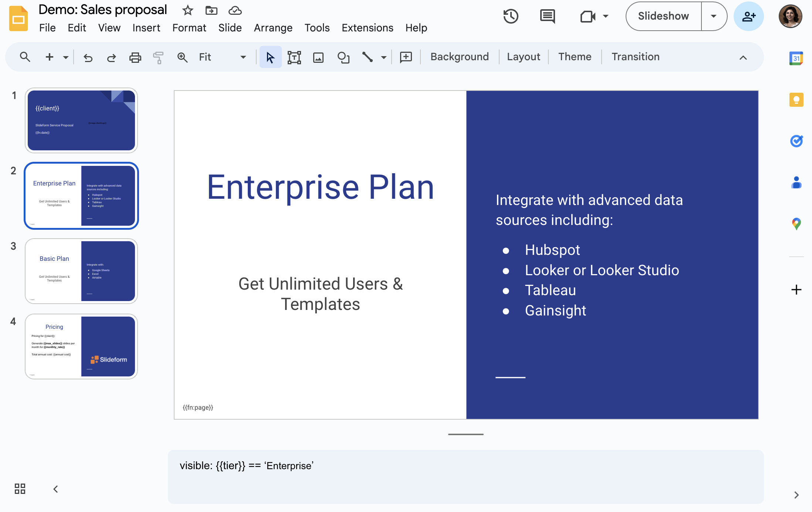
Task: Click the Enterprise Plan title on slide
Action: tap(321, 187)
